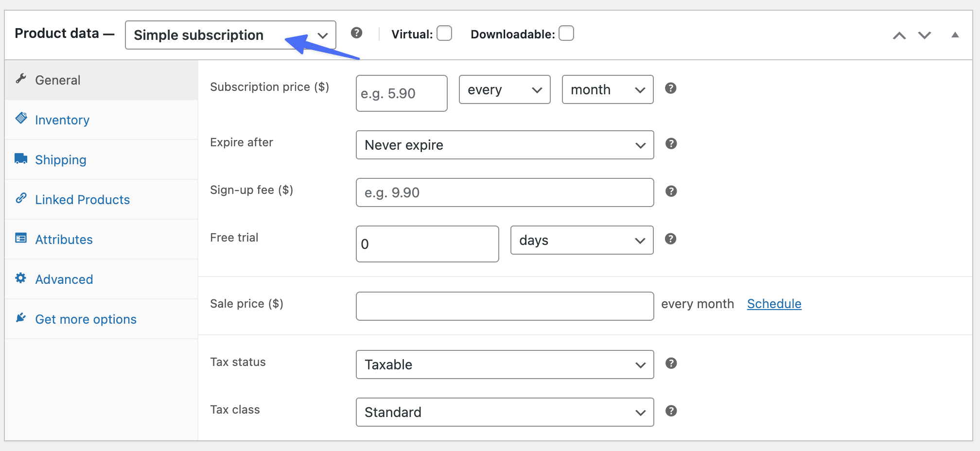The width and height of the screenshot is (980, 451).
Task: Switch to the Inventory tab
Action: pyautogui.click(x=62, y=120)
